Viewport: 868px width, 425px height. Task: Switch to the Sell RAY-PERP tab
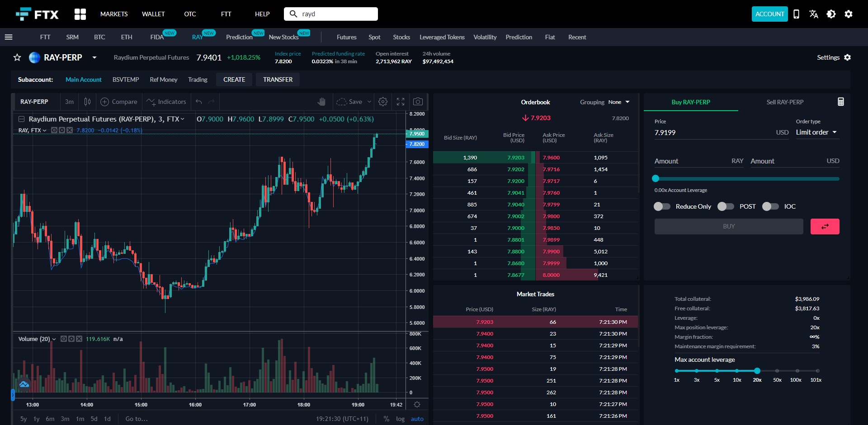(784, 102)
